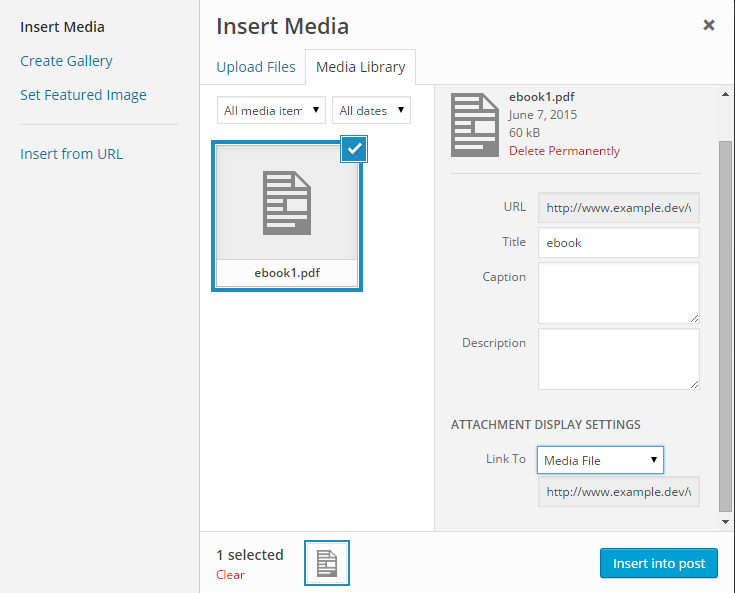Click the details panel scroll down arrow
The height and width of the screenshot is (593, 735).
[x=726, y=522]
